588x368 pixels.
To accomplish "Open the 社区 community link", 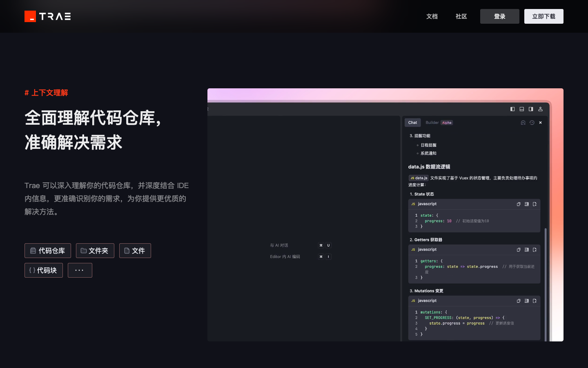I will pyautogui.click(x=461, y=16).
